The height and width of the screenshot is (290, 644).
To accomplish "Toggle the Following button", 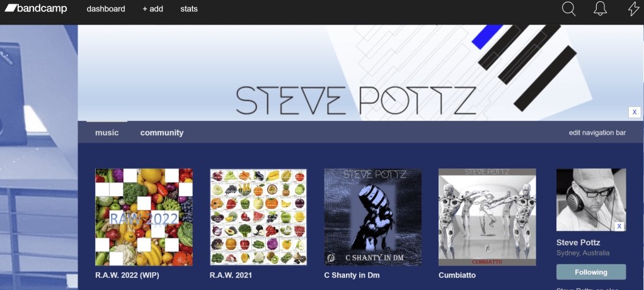I will click(590, 272).
